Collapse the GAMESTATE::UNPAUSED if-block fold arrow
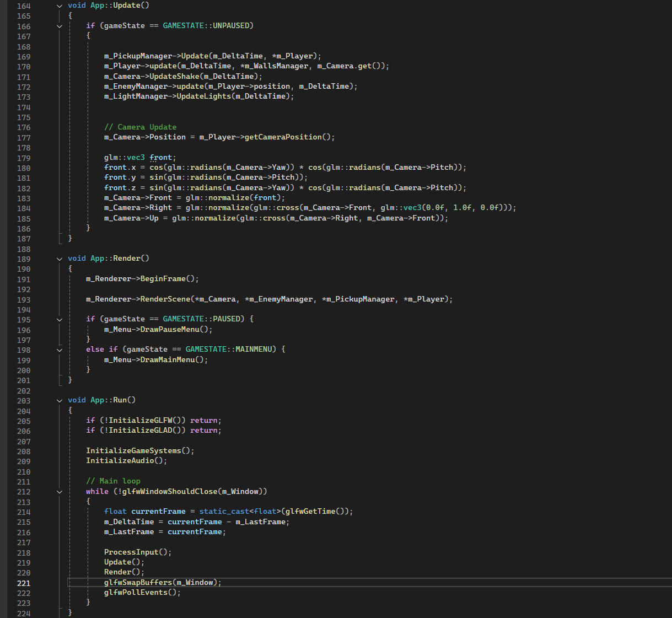 (x=60, y=26)
